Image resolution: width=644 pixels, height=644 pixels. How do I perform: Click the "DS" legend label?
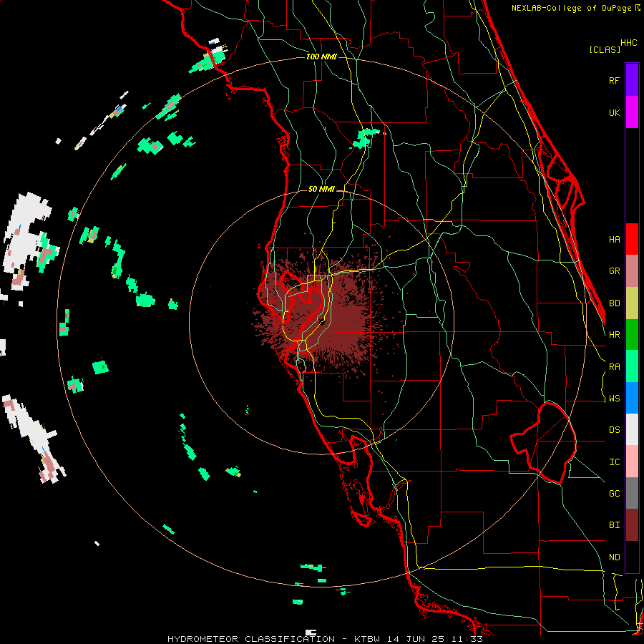click(x=614, y=429)
